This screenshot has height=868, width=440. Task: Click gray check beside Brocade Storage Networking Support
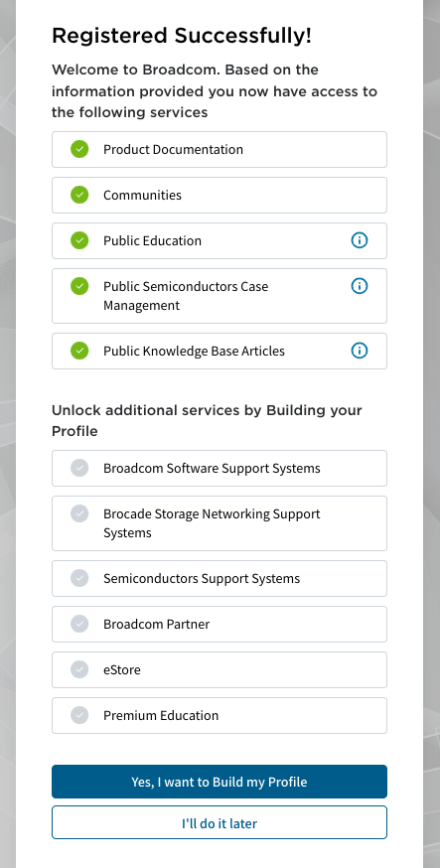(79, 513)
